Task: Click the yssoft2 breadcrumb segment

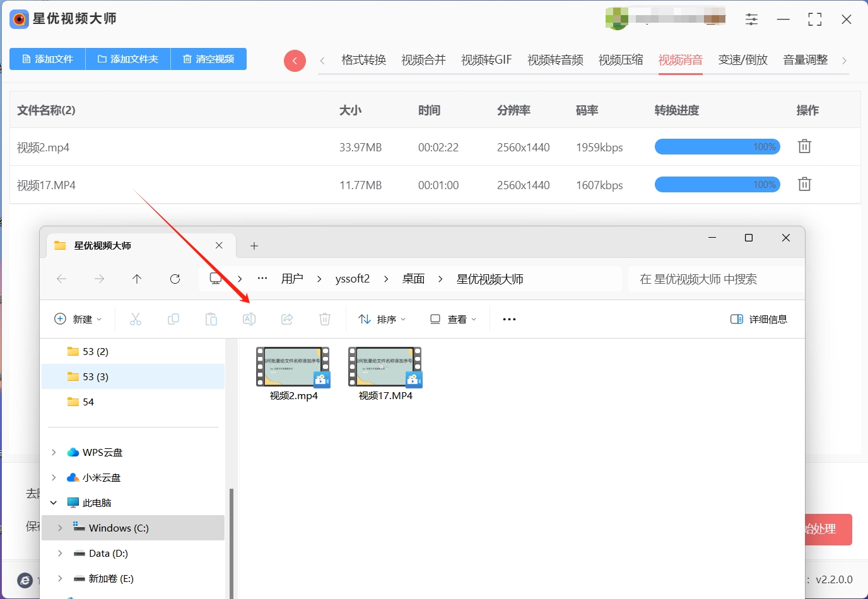Action: tap(353, 279)
